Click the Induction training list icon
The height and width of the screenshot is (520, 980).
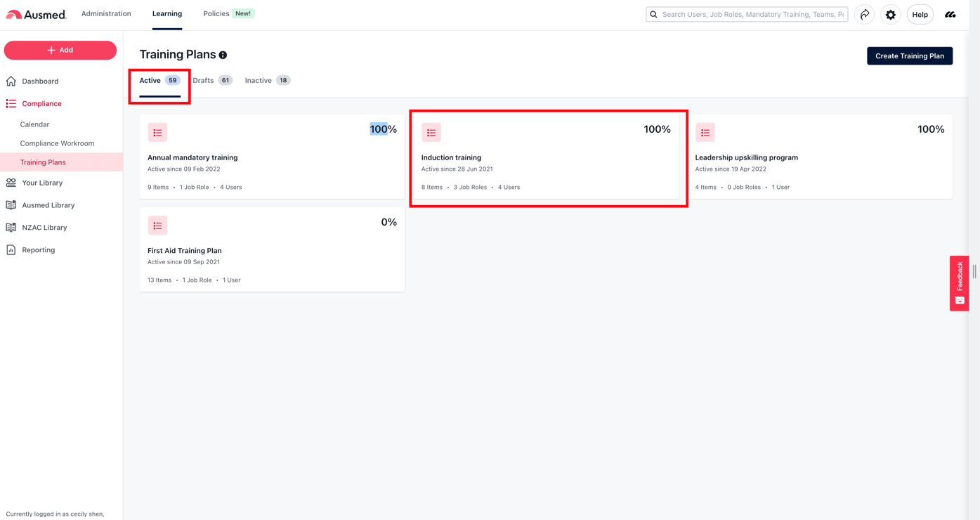[431, 133]
